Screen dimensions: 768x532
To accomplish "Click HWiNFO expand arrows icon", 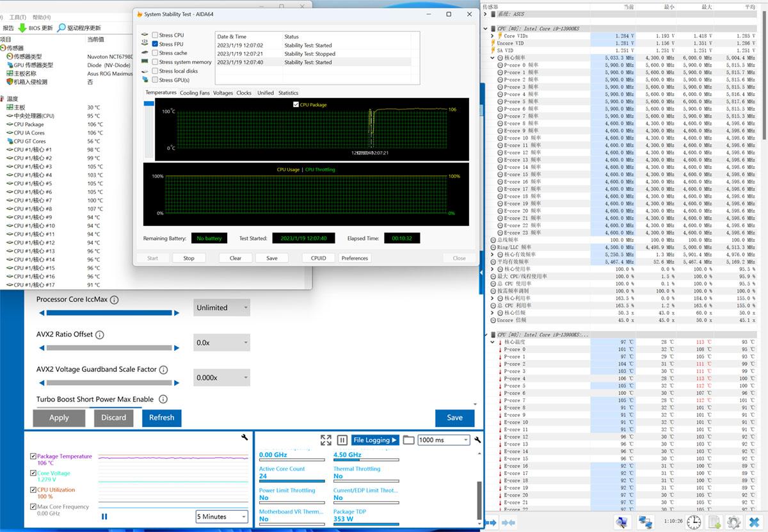I will 491,522.
